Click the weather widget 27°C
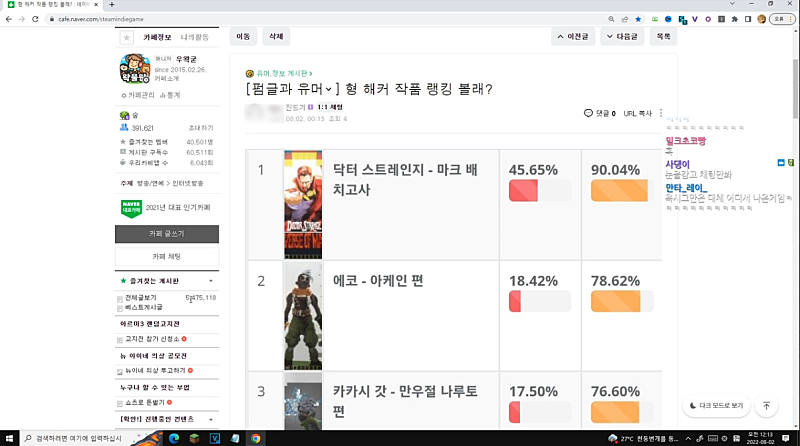The width and height of the screenshot is (800, 446). 643,438
